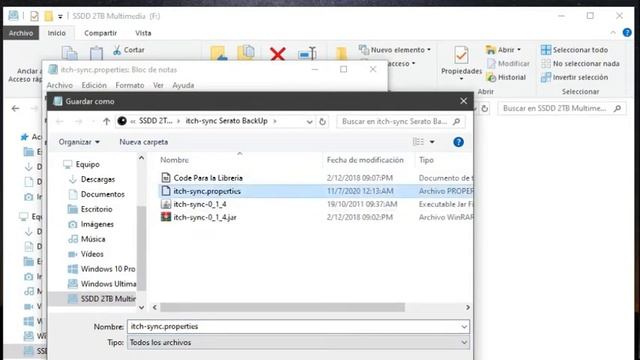Go up one folder level in save dialog

pos(107,121)
